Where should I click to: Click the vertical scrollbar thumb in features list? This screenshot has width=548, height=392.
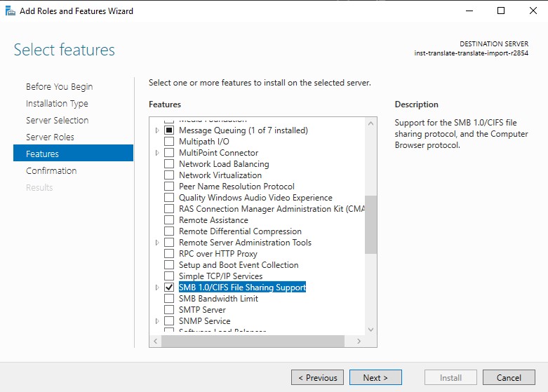click(x=370, y=224)
